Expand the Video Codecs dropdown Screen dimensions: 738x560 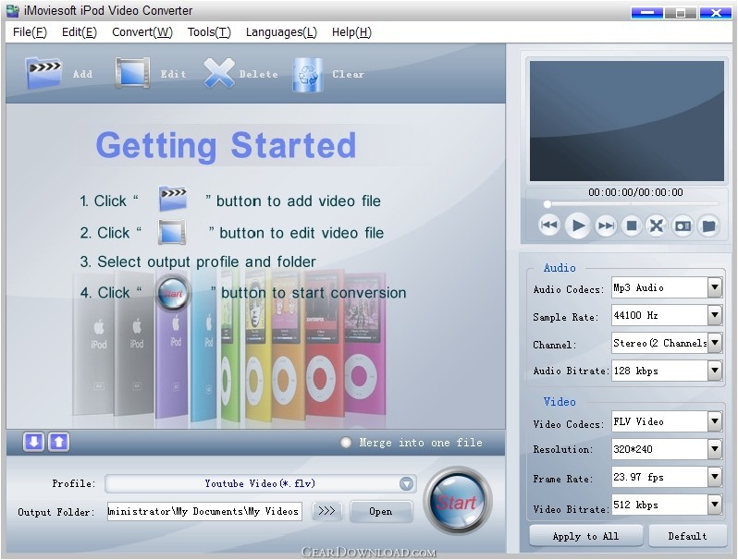coord(715,421)
